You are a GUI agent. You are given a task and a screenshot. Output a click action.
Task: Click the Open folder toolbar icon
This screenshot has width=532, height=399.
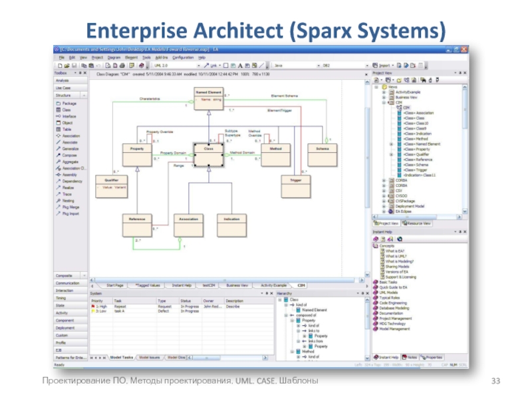67,65
